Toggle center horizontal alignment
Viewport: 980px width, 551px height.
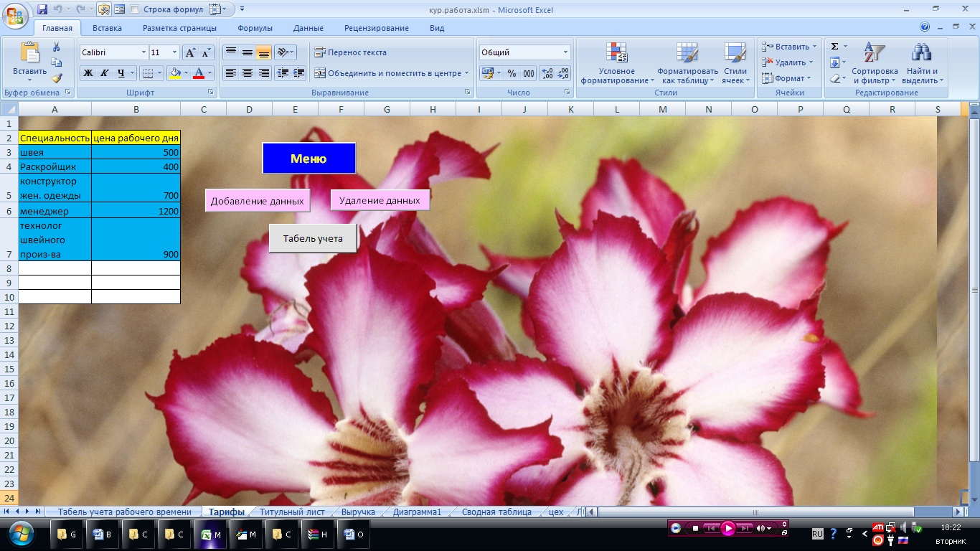point(248,73)
